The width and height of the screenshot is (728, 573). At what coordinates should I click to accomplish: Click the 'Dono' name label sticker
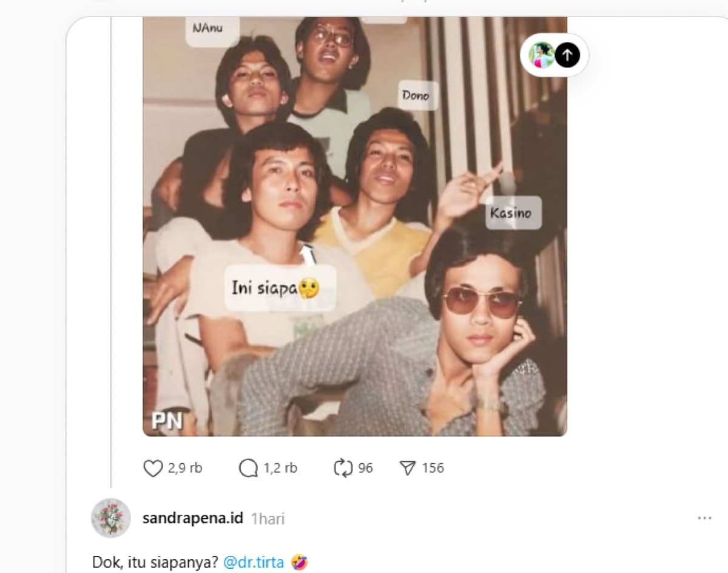(416, 95)
